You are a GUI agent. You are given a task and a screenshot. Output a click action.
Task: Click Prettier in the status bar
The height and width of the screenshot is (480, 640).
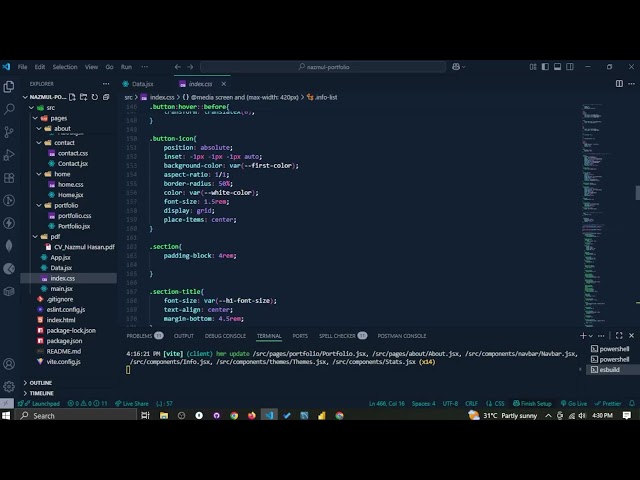tap(608, 403)
